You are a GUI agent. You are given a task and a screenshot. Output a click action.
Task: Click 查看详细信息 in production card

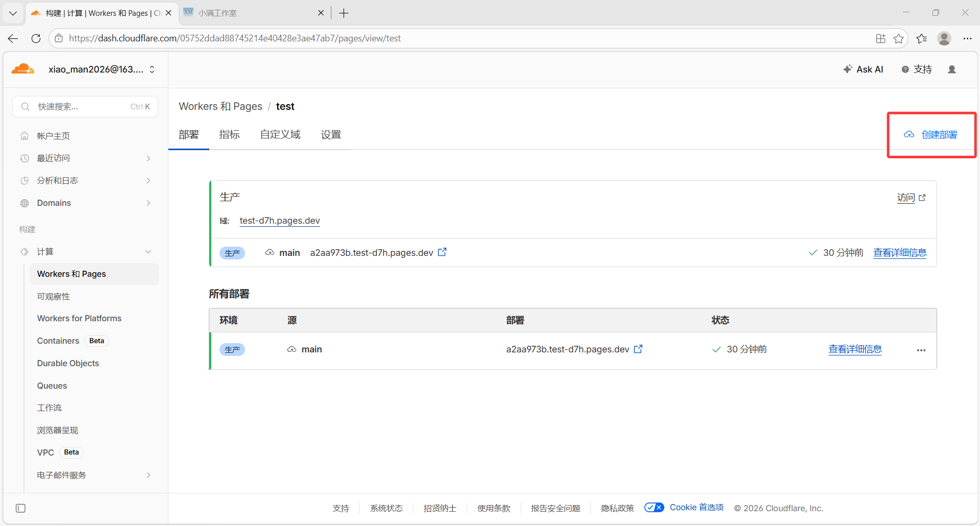[900, 253]
